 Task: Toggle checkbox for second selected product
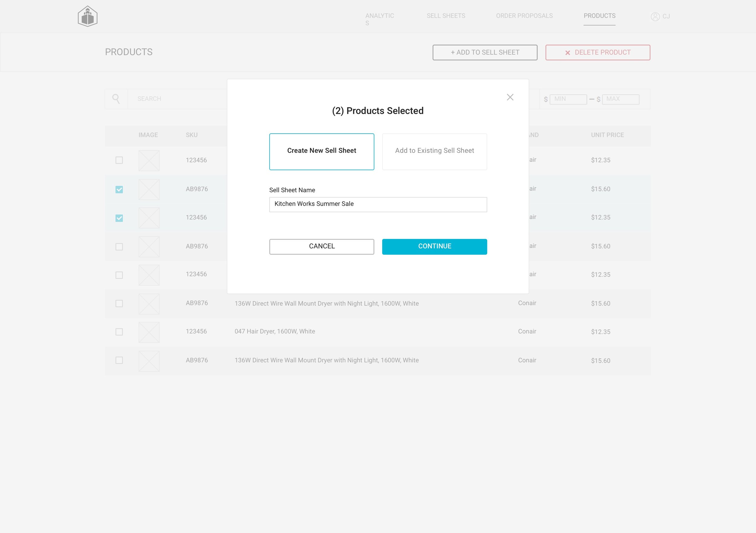(119, 217)
